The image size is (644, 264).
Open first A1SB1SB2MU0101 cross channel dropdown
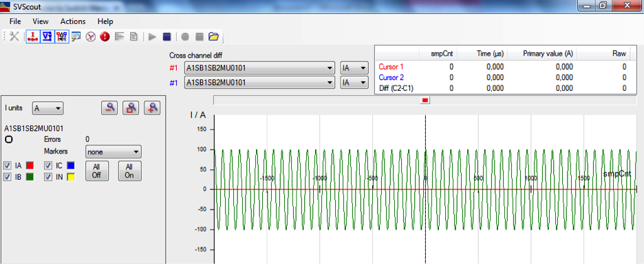pyautogui.click(x=259, y=68)
